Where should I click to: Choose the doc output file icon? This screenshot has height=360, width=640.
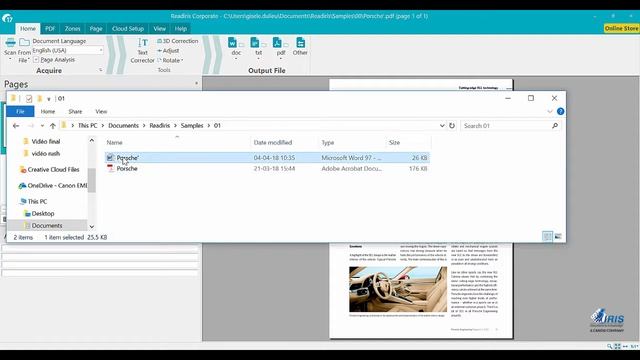pyautogui.click(x=232, y=42)
